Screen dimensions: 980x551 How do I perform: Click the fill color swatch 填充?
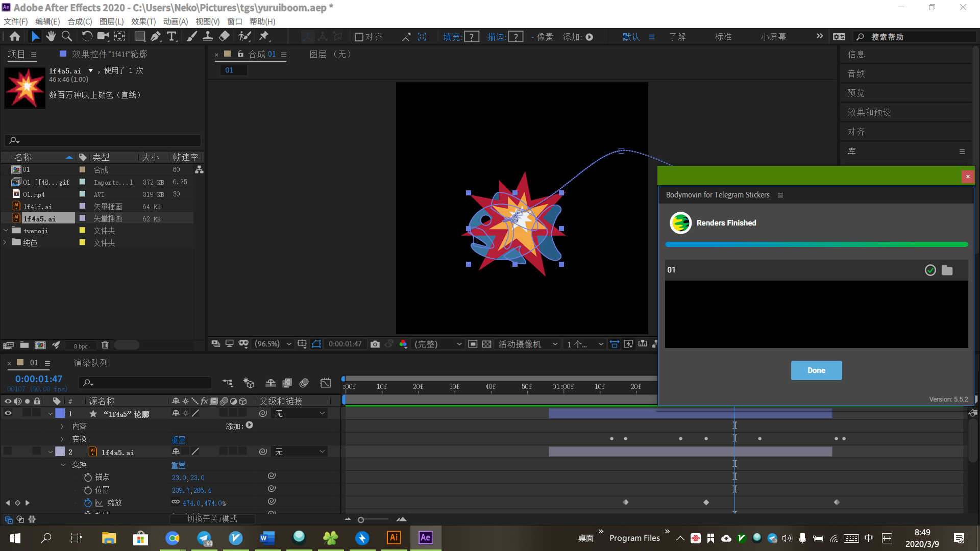(x=472, y=37)
